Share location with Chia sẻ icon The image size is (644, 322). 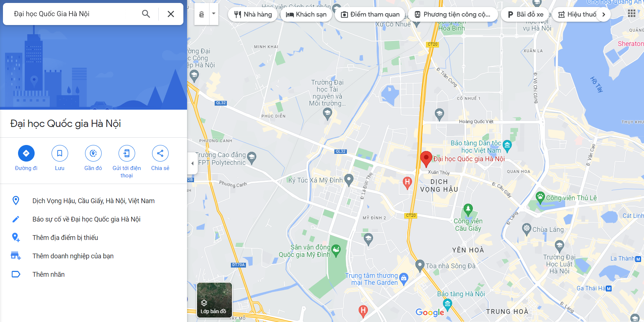point(160,153)
